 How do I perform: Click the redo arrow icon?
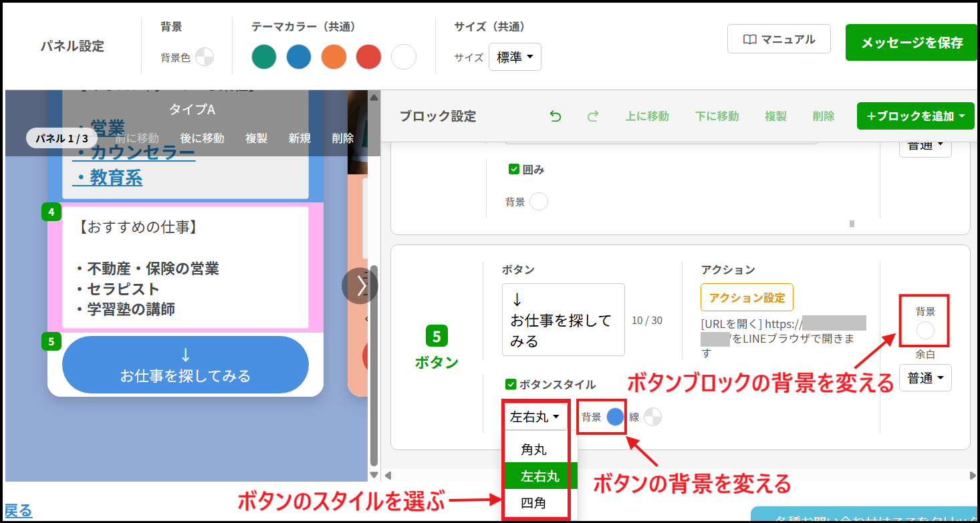tap(592, 116)
